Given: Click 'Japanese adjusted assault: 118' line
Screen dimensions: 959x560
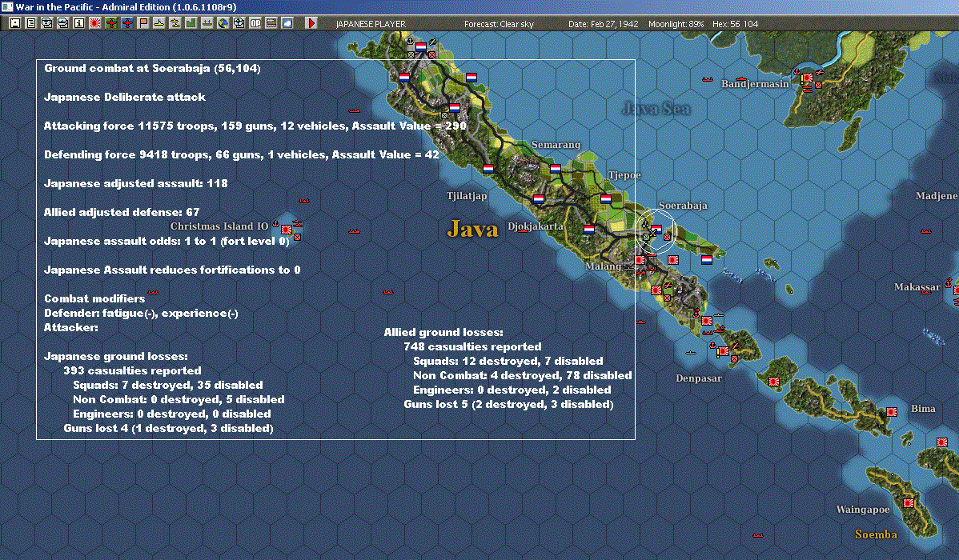Looking at the screenshot, I should [136, 183].
